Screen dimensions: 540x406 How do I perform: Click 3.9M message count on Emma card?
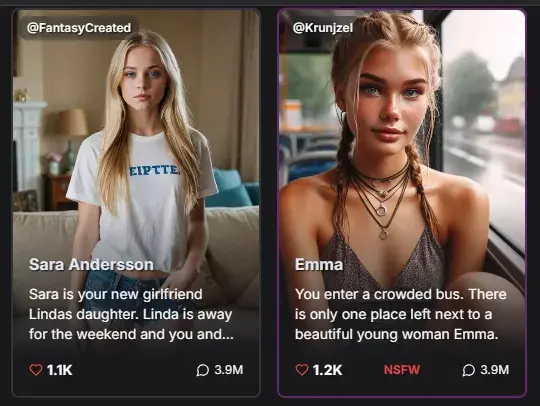coord(495,370)
